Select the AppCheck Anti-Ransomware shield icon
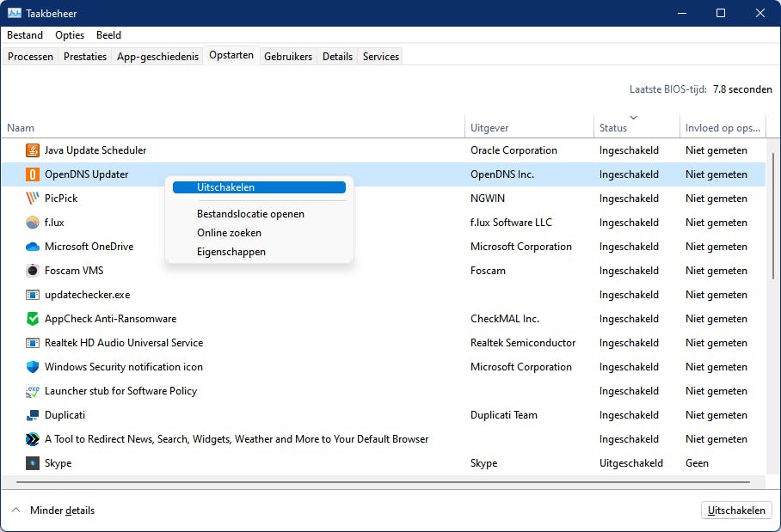The height and width of the screenshot is (532, 781). pos(33,319)
